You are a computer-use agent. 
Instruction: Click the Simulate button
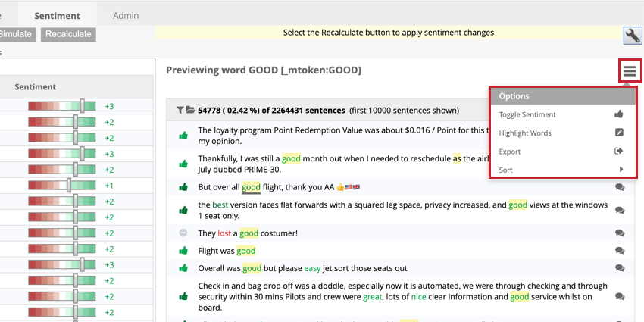17,34
